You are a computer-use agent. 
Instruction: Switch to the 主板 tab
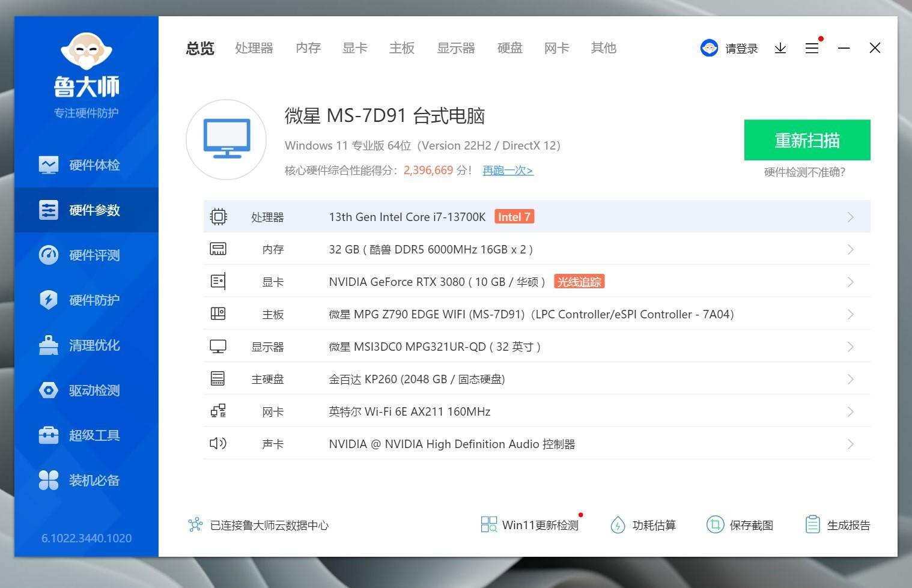click(402, 48)
